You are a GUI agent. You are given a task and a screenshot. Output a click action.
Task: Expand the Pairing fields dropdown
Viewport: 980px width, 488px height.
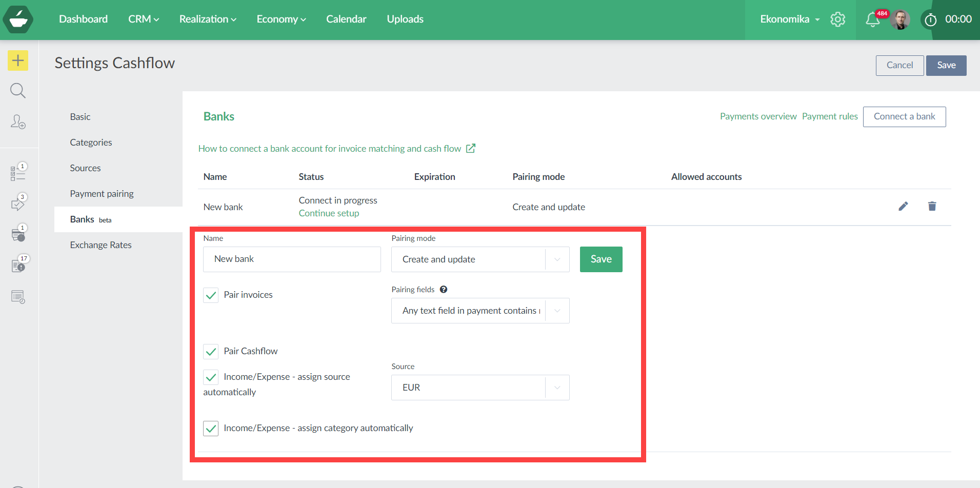tap(557, 311)
